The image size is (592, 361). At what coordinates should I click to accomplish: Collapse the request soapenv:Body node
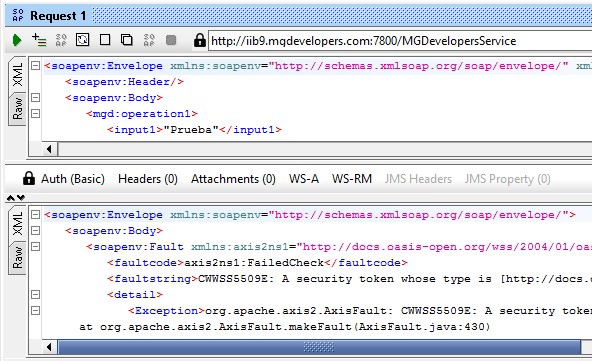35,97
